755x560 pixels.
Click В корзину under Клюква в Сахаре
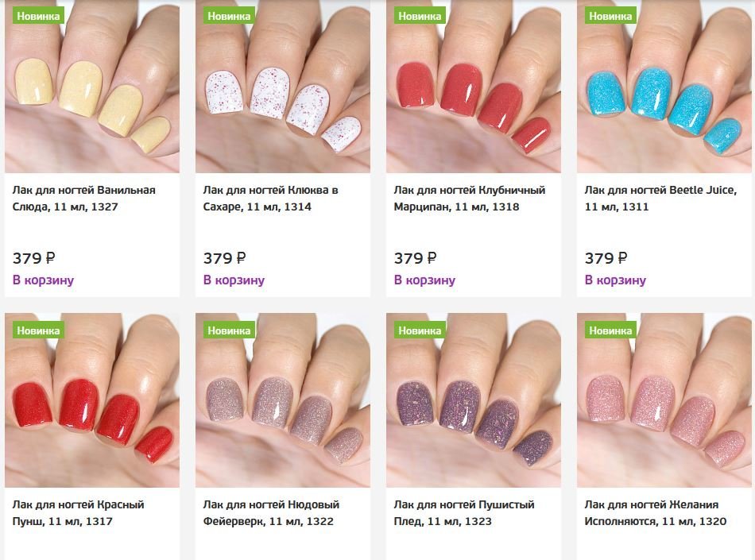point(234,280)
